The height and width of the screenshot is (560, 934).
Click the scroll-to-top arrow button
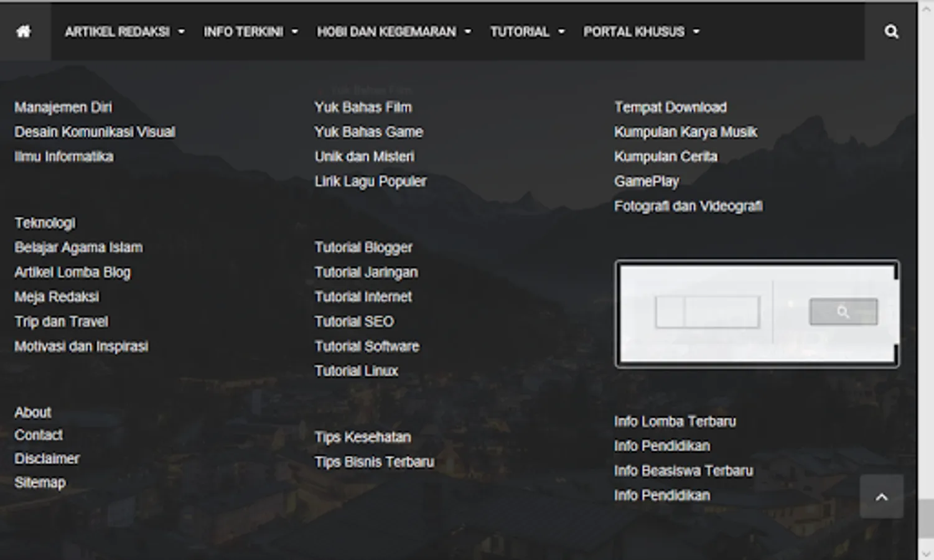pyautogui.click(x=882, y=497)
